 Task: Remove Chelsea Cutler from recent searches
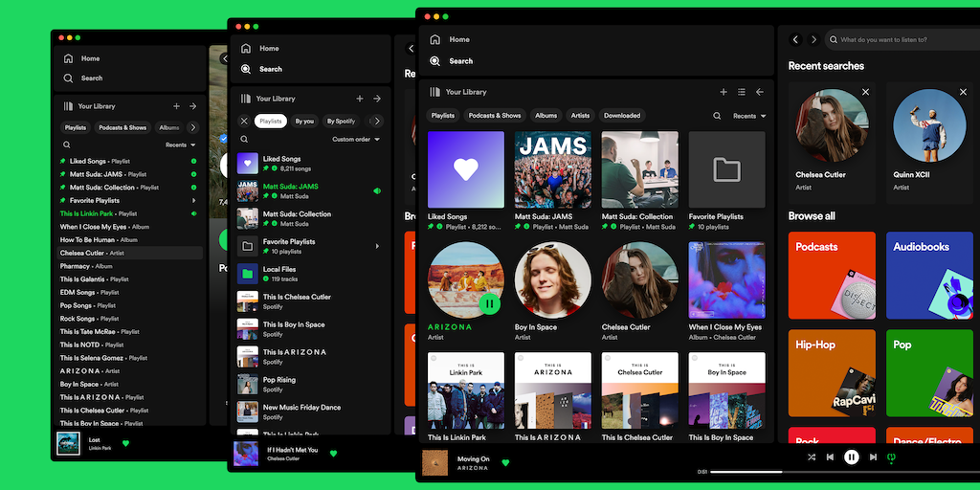[865, 92]
